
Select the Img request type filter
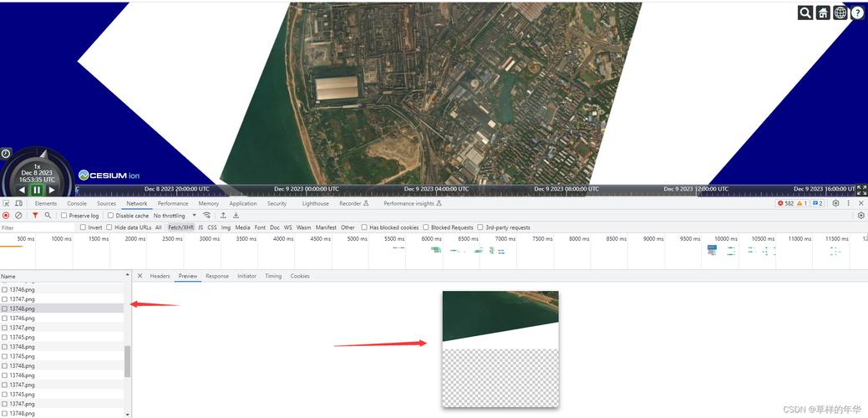pos(226,227)
